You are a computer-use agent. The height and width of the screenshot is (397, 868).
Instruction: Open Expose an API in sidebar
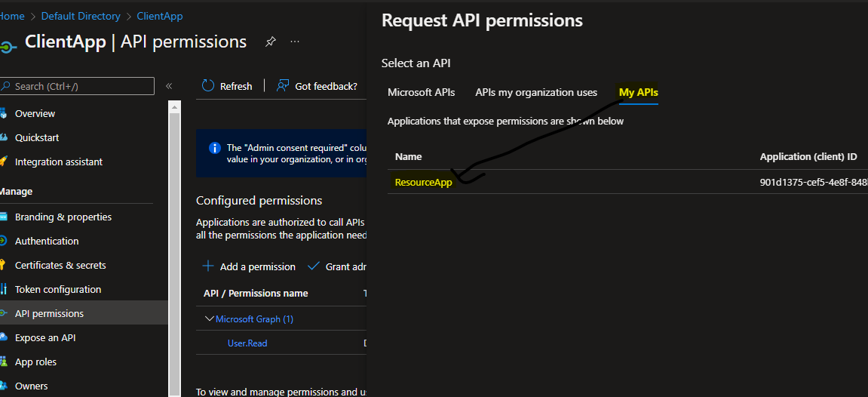pos(45,337)
